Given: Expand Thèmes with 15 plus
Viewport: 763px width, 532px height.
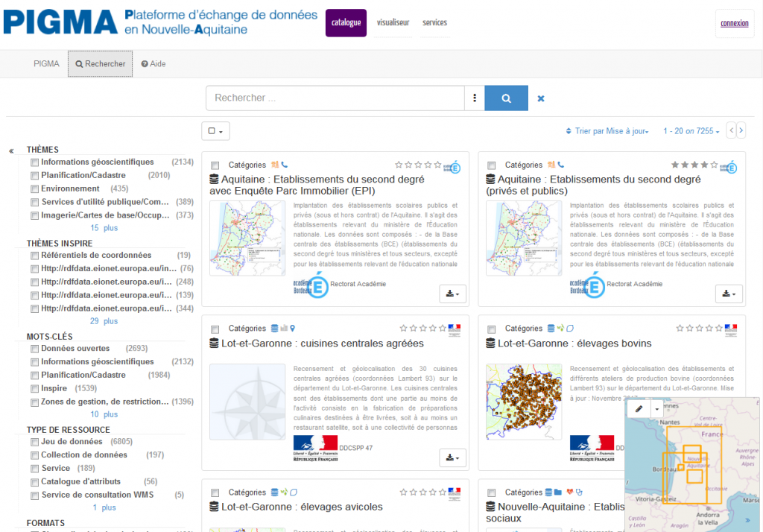Looking at the screenshot, I should pyautogui.click(x=104, y=228).
